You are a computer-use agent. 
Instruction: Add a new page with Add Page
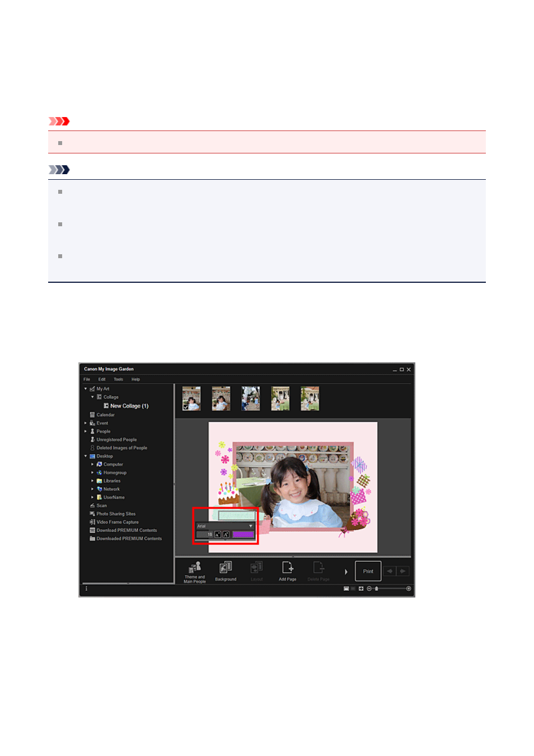coord(288,572)
